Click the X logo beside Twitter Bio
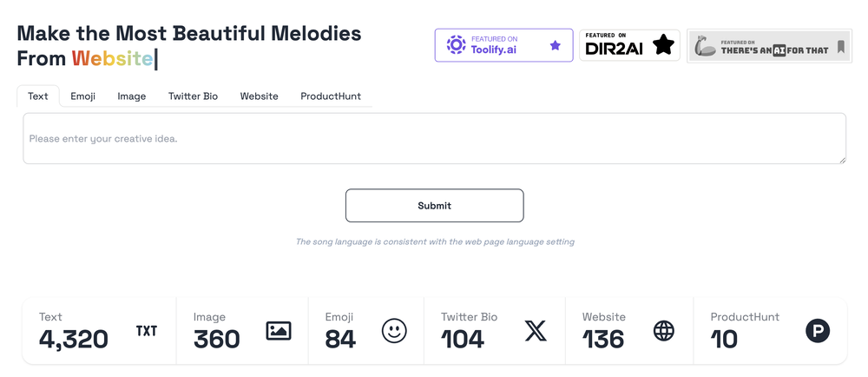The width and height of the screenshot is (868, 377). 536,331
